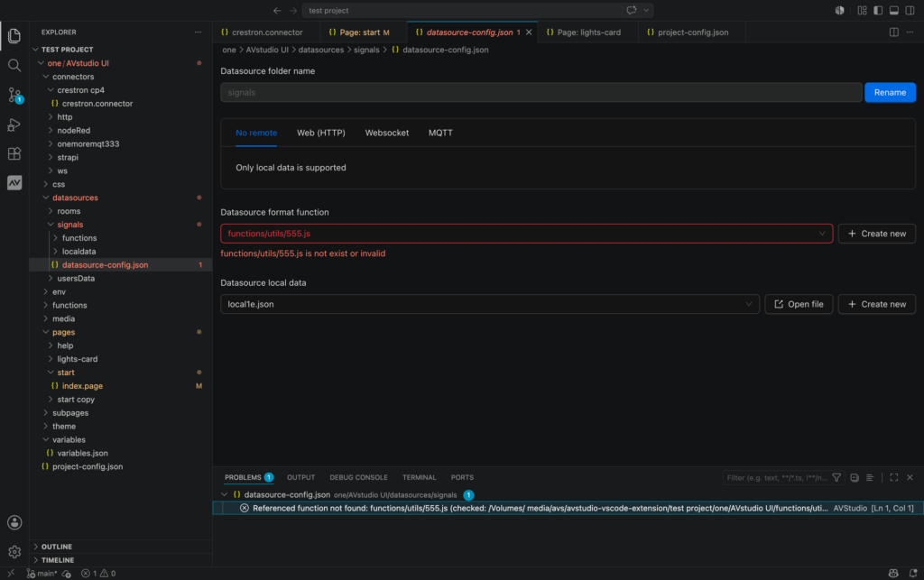Toggle the bottom panel layout icon
The width and height of the screenshot is (924, 580).
pyautogui.click(x=893, y=10)
